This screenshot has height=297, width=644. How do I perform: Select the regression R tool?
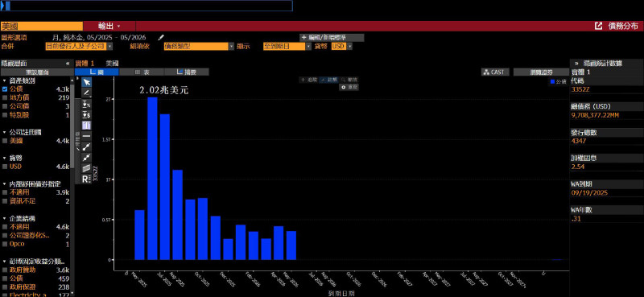87,179
